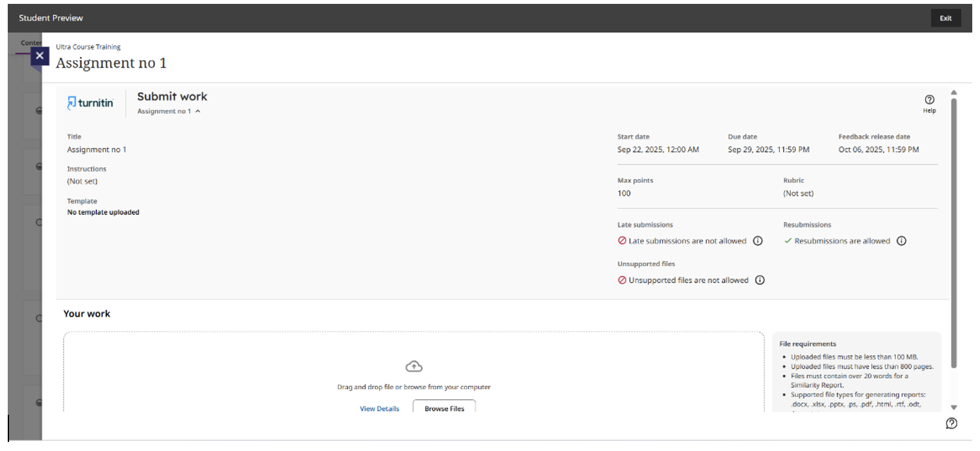Click the scrollbar down arrow
Image resolution: width=980 pixels, height=451 pixels.
pyautogui.click(x=954, y=408)
